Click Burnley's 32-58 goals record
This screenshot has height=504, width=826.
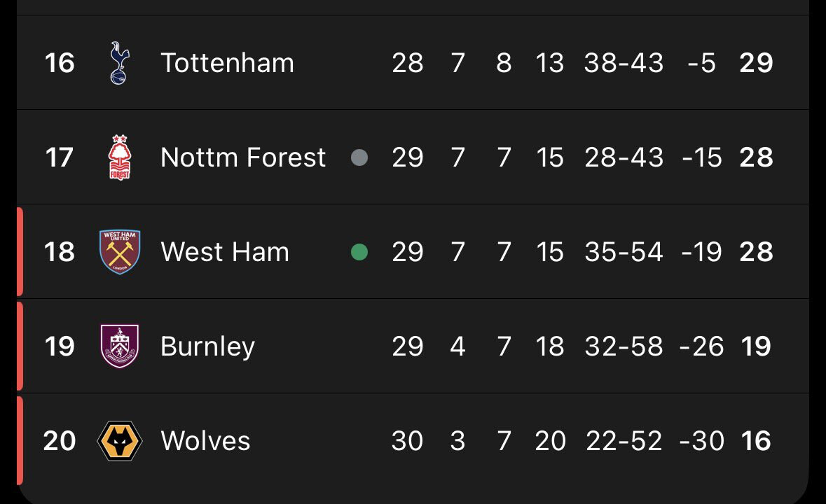(624, 346)
